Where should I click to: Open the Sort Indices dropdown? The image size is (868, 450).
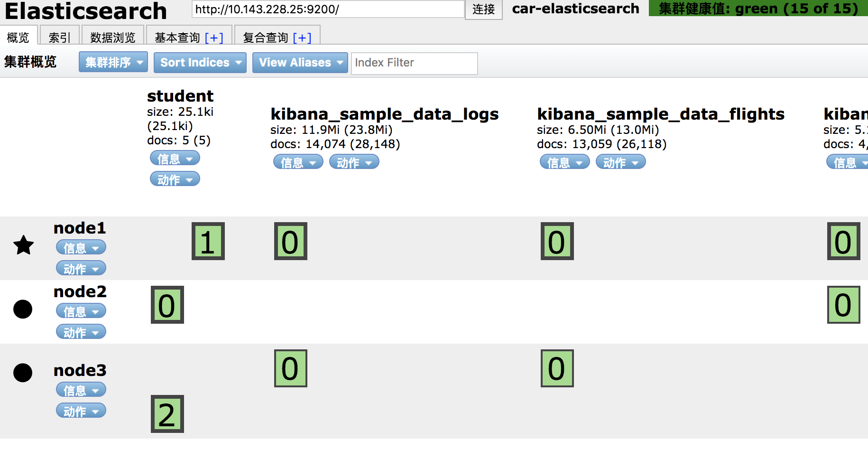pyautogui.click(x=200, y=62)
